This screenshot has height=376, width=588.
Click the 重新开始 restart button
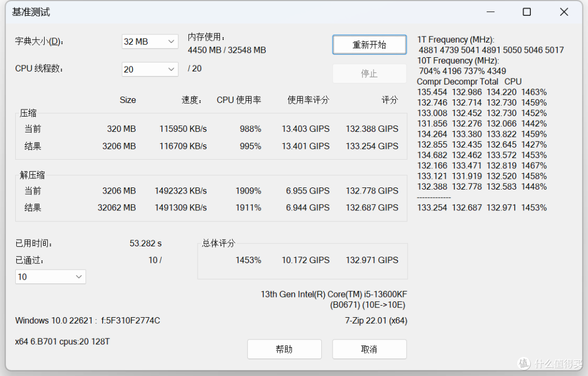pos(369,45)
